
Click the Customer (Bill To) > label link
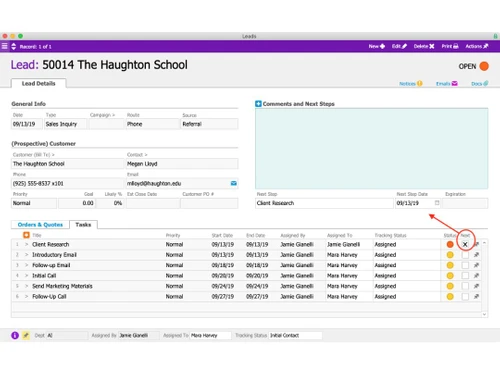34,155
